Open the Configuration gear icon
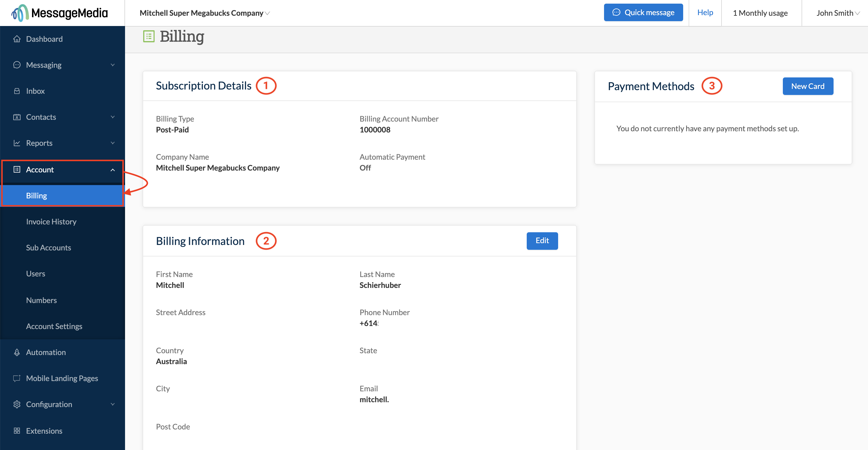Viewport: 868px width, 450px height. 17,404
